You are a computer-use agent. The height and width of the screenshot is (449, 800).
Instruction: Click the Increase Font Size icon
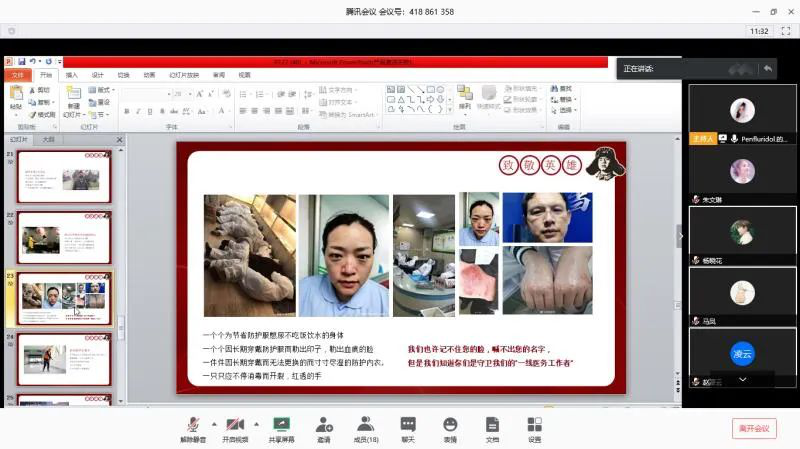(x=200, y=94)
